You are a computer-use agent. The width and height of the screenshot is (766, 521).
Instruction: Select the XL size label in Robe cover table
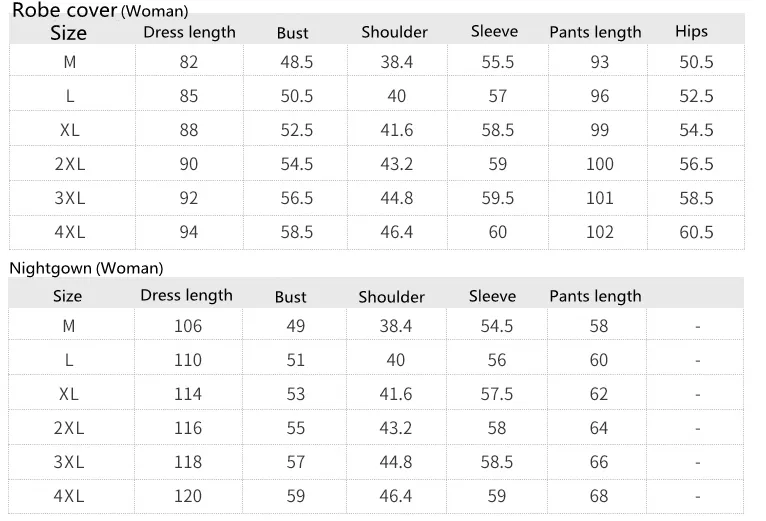click(x=69, y=130)
